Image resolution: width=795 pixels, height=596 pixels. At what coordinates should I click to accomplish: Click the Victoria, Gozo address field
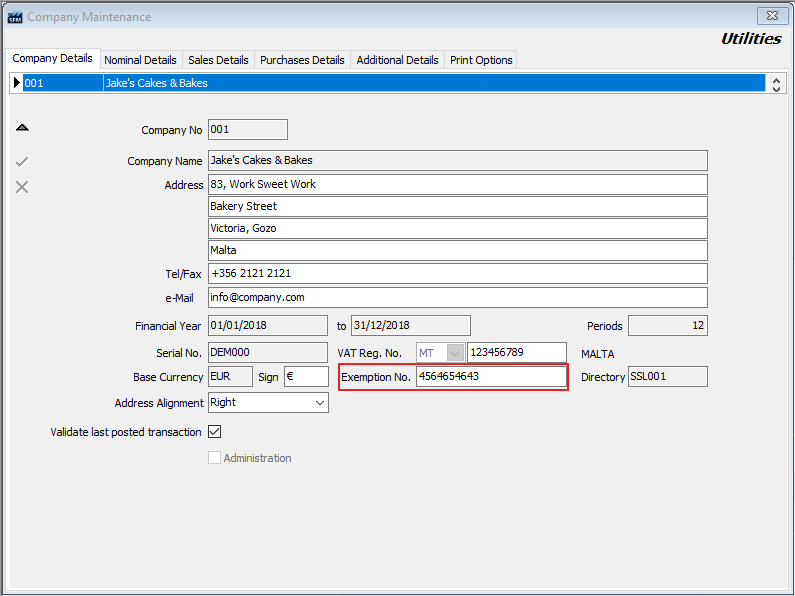tap(458, 229)
